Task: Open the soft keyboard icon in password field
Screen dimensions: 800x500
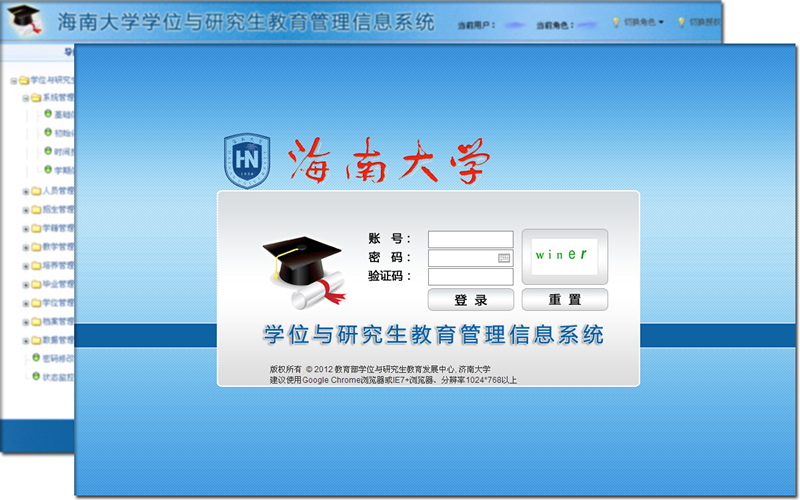Action: [x=504, y=258]
